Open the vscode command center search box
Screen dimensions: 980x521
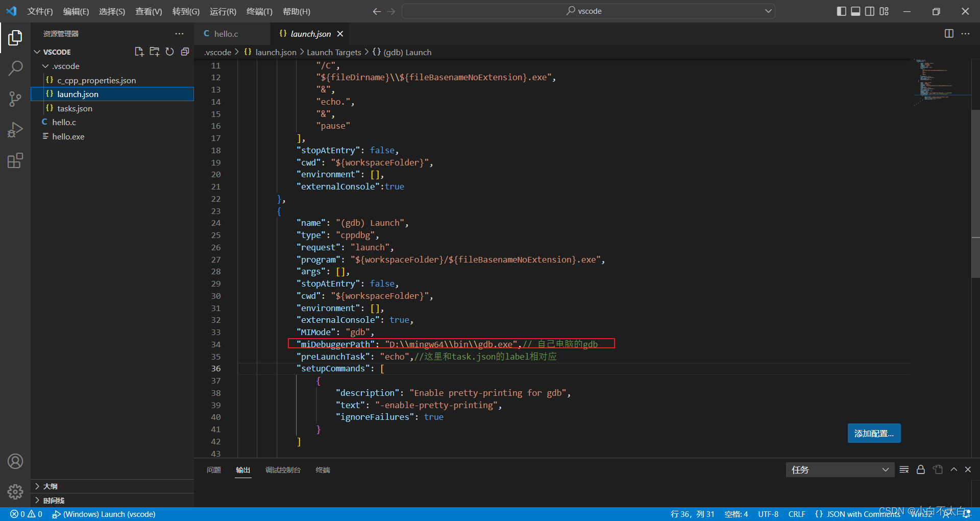588,11
